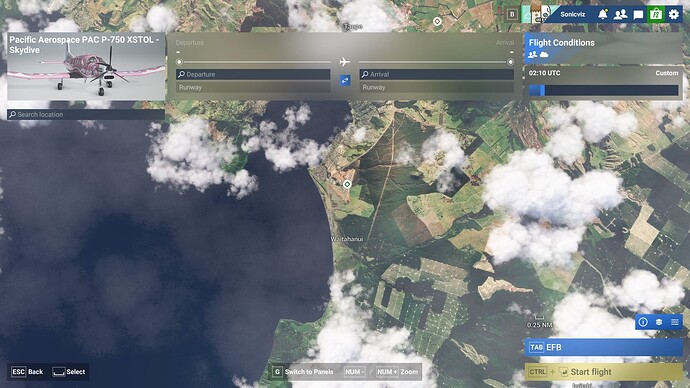This screenshot has height=388, width=690.
Task: Open the chat message icon
Action: (638, 15)
